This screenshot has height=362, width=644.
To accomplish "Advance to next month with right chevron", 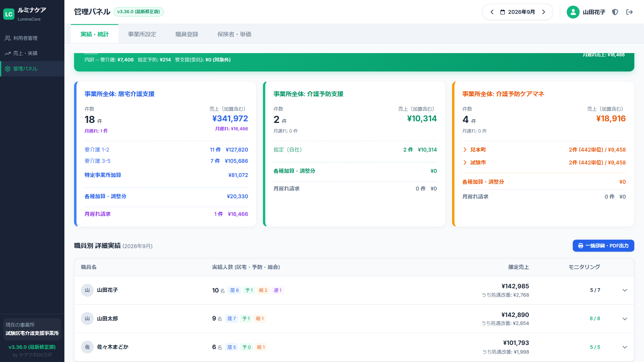I will point(544,12).
